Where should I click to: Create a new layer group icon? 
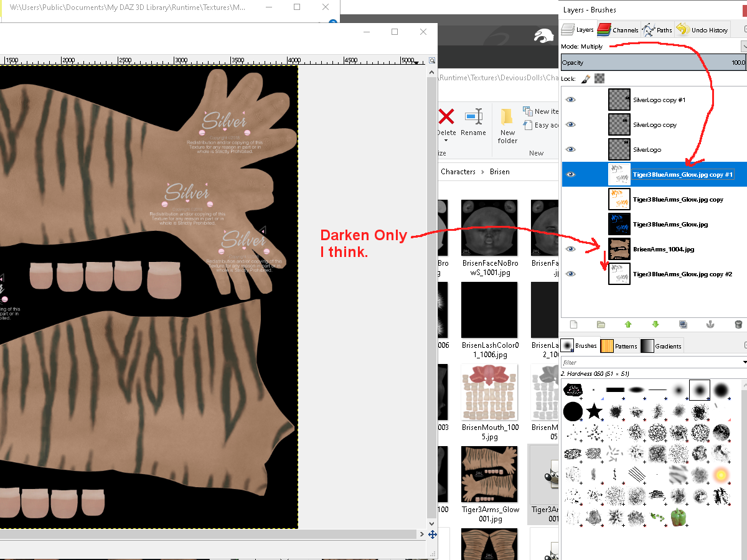point(601,324)
